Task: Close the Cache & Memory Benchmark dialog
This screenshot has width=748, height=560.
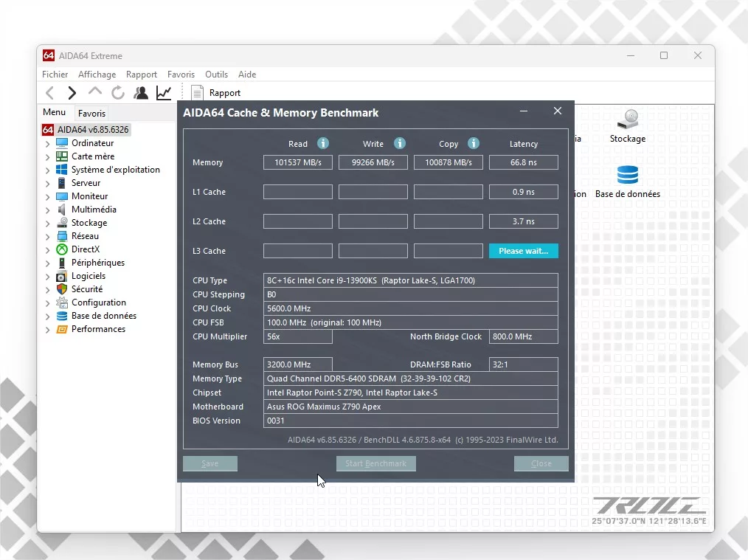Action: pos(558,111)
